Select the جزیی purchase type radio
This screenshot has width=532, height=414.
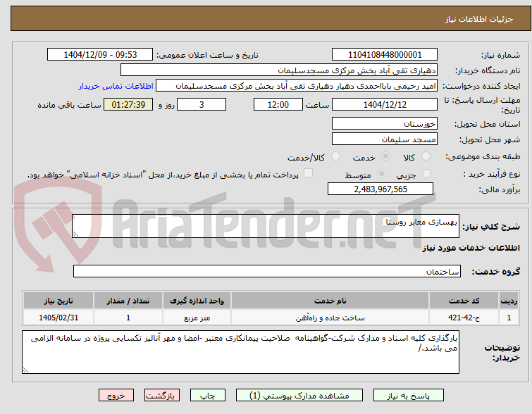tap(426, 174)
